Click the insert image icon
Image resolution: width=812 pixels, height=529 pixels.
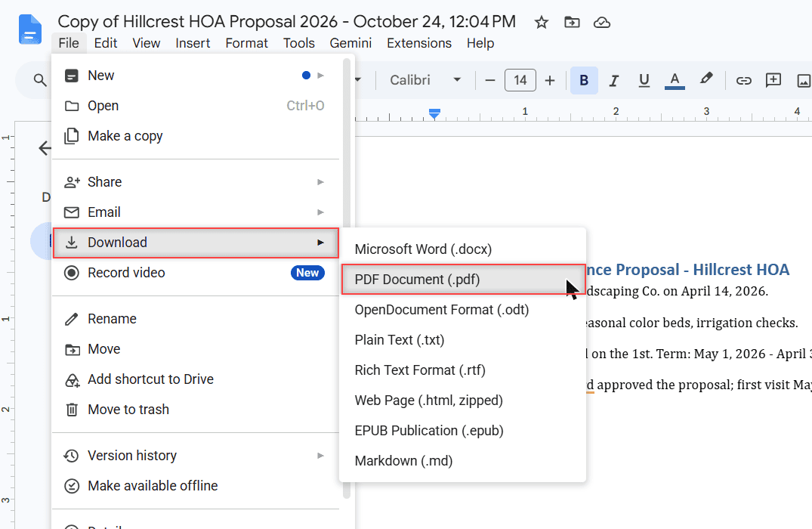(x=803, y=80)
